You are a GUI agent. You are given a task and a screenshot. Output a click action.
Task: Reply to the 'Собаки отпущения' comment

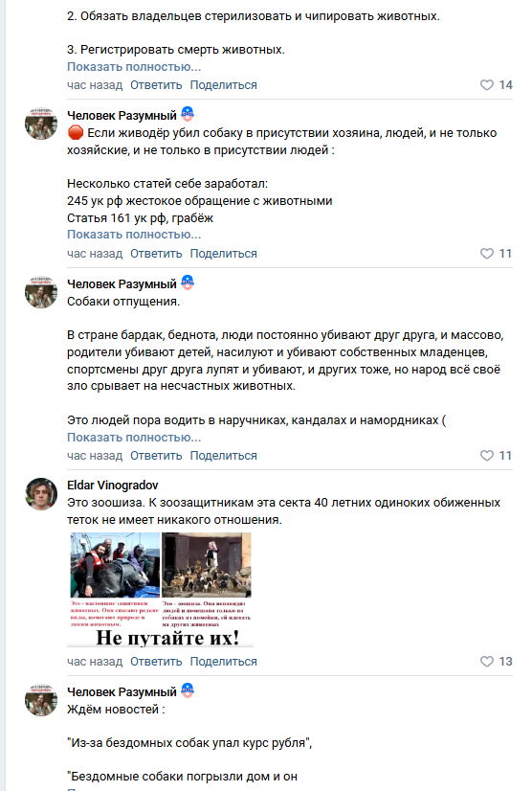click(x=156, y=456)
